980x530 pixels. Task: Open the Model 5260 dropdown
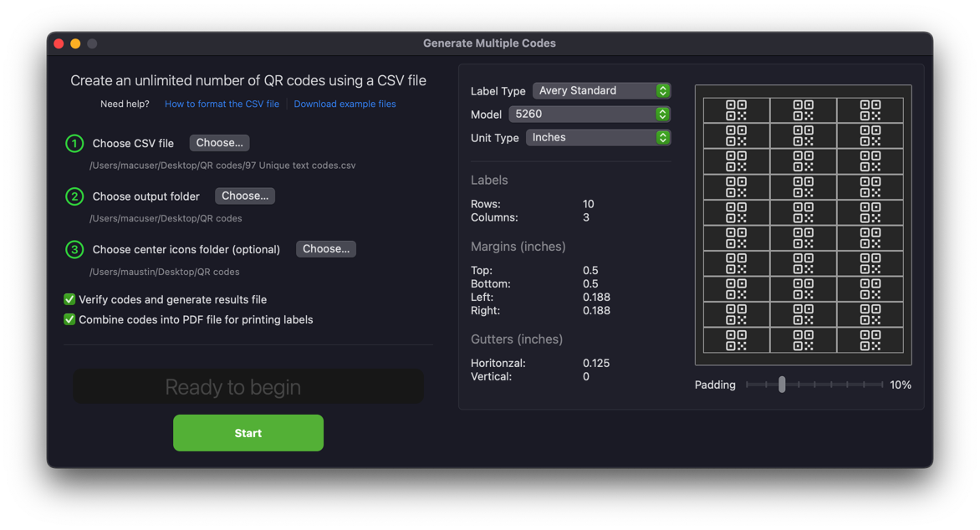point(590,115)
